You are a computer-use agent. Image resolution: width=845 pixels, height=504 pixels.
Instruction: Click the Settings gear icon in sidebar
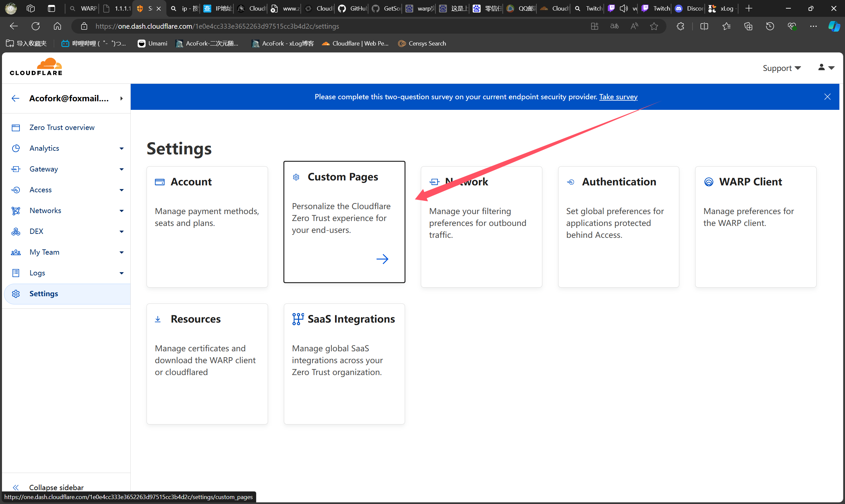pyautogui.click(x=16, y=294)
